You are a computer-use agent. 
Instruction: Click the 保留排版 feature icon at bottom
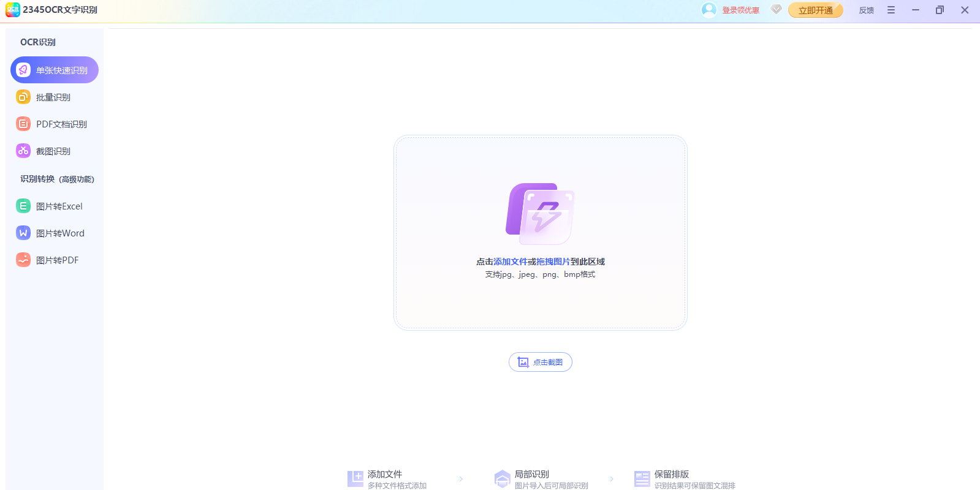tap(642, 479)
